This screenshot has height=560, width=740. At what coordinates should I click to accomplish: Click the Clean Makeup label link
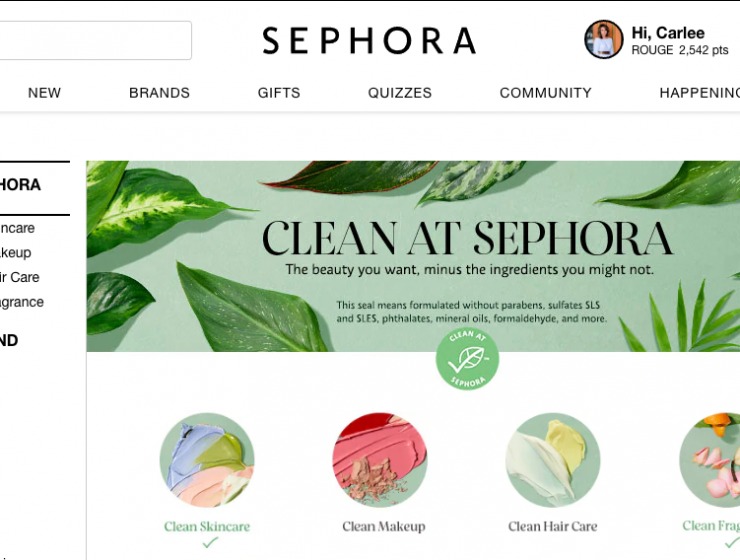[384, 527]
